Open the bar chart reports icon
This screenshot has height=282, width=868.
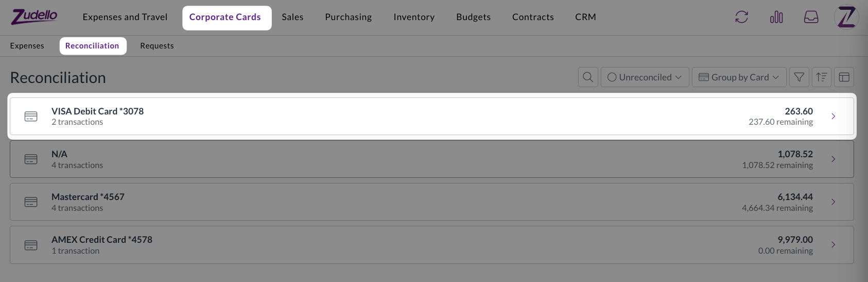click(776, 17)
